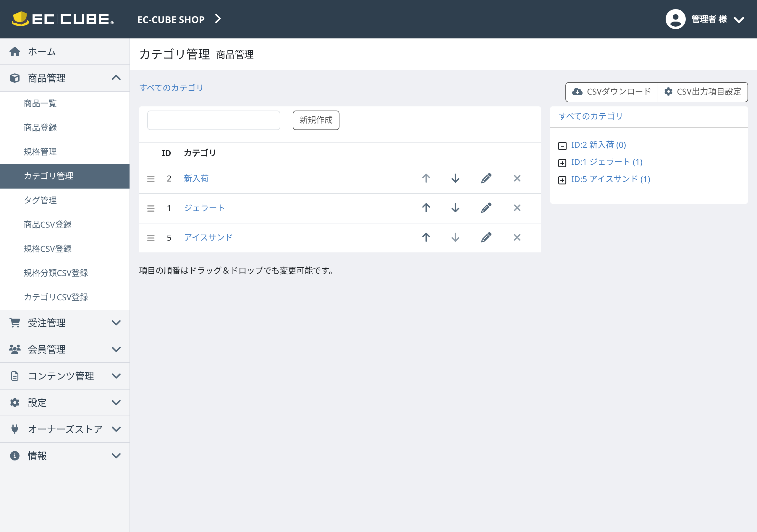The width and height of the screenshot is (757, 532).
Task: Click the EC-CUBE logo
Action: pyautogui.click(x=63, y=19)
